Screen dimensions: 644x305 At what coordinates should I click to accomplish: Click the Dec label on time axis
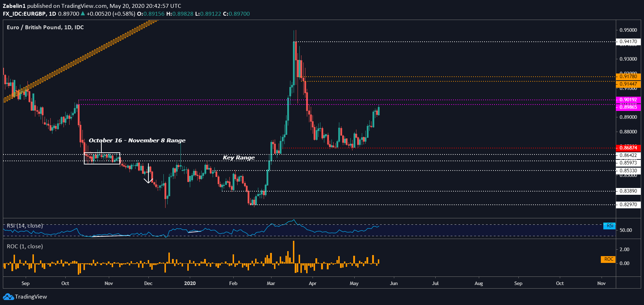click(148, 283)
